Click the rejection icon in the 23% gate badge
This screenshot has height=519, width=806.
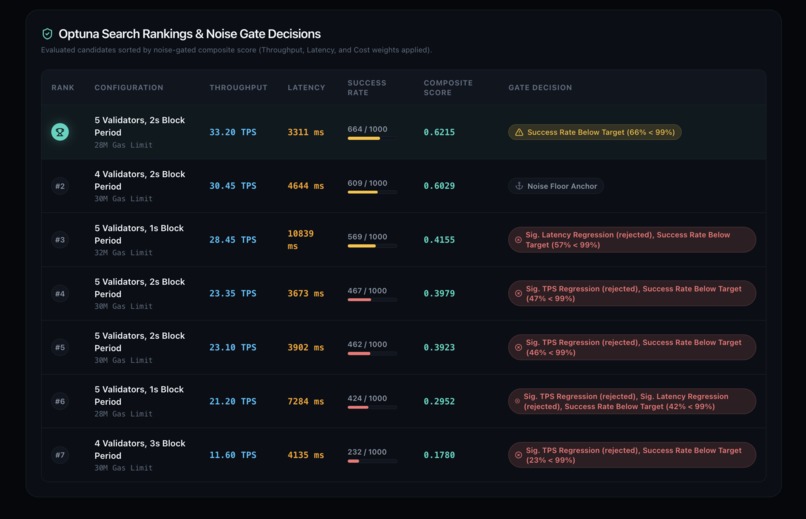[x=518, y=455]
